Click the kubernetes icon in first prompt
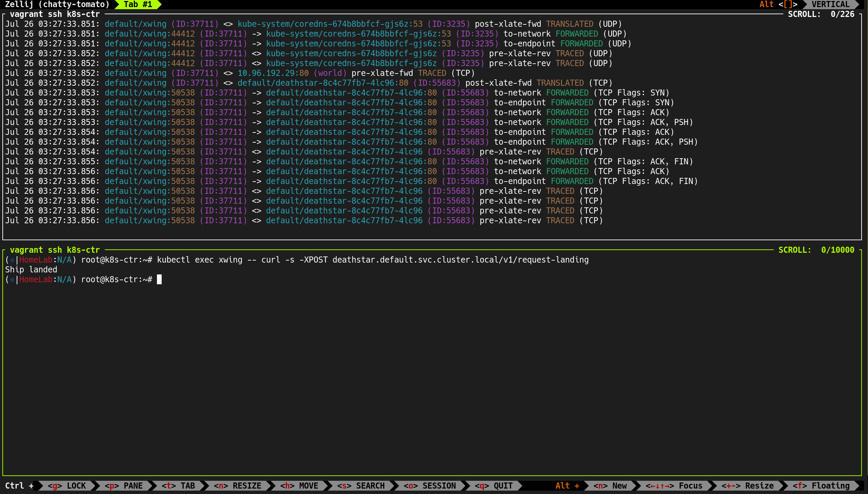Screen dimensions: 868x494 click(12, 260)
